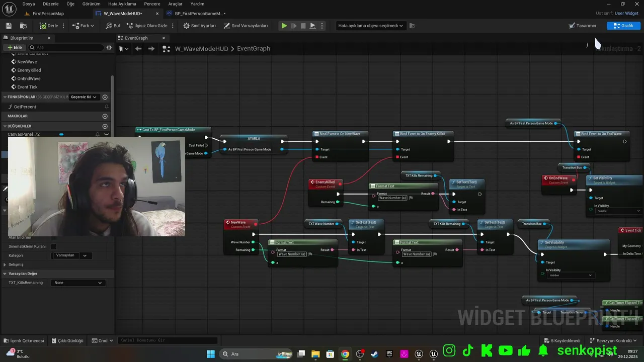This screenshot has height=362, width=644.
Task: Open Çıktı Günlüğü output log
Action: pyautogui.click(x=67, y=340)
